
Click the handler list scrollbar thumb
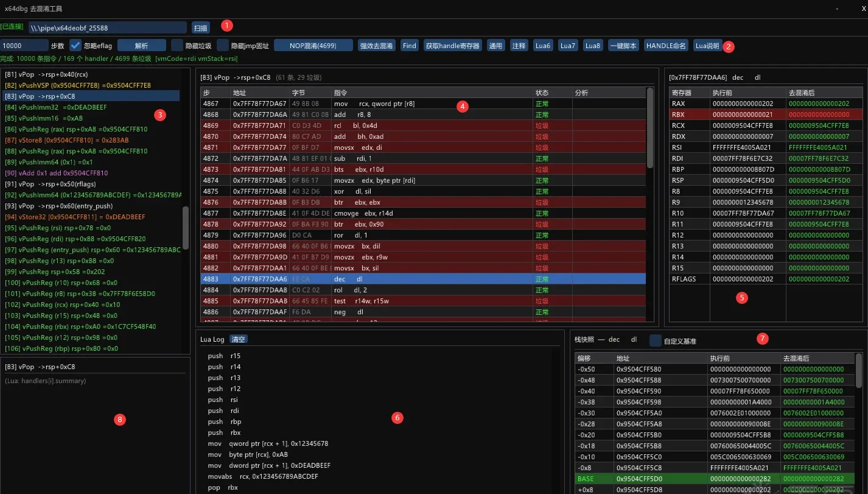point(186,227)
